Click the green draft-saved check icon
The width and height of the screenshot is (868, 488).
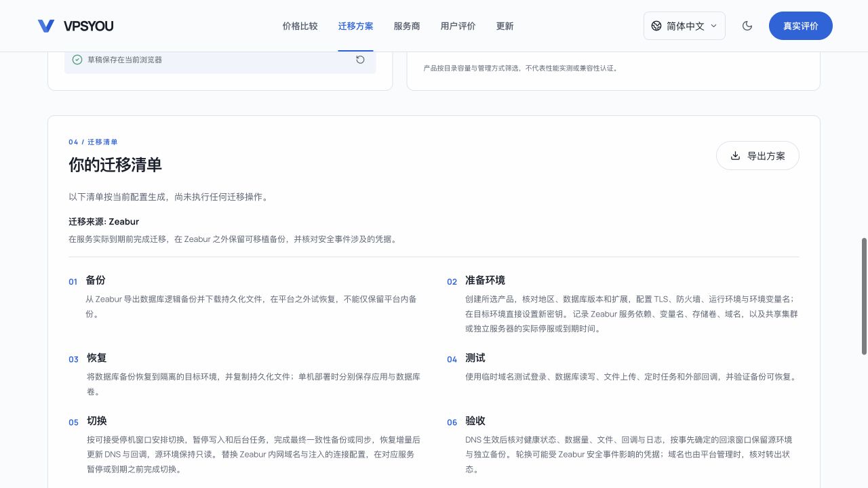[x=77, y=60]
